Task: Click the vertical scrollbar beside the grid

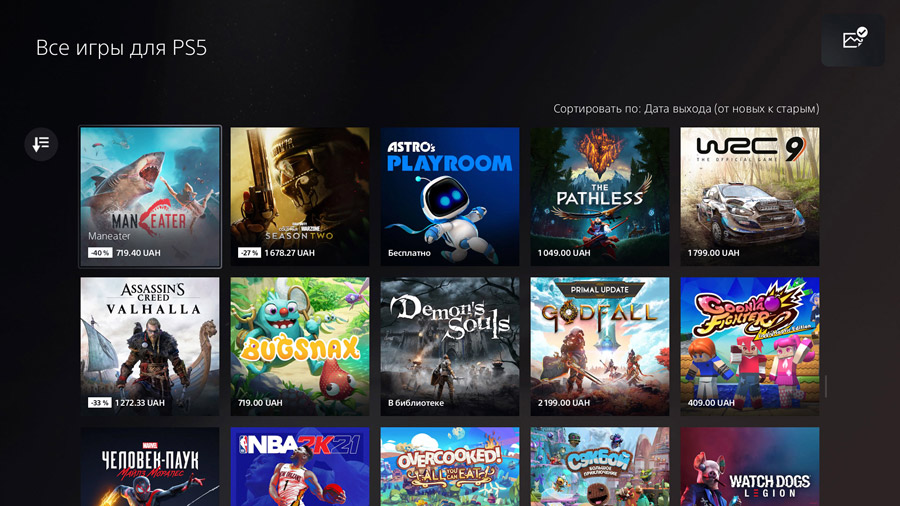Action: point(826,386)
